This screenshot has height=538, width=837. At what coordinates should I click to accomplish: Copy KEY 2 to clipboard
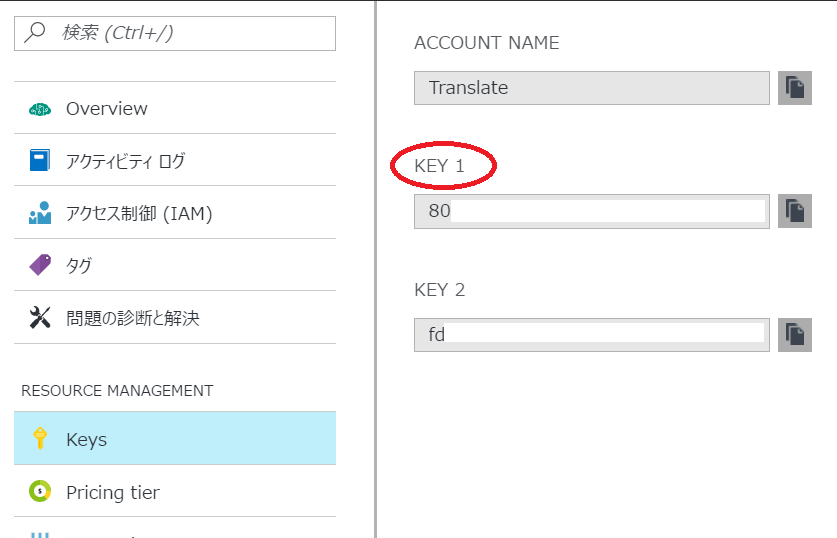[x=794, y=335]
